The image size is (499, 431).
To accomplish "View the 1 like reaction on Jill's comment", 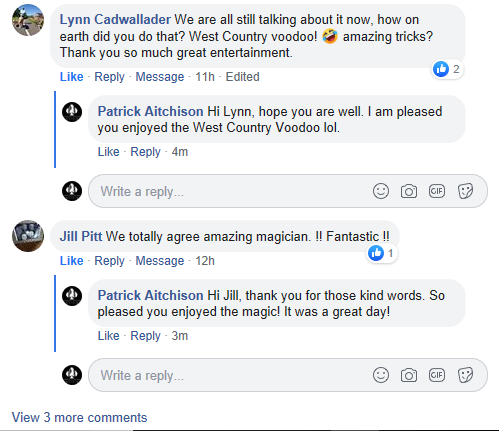I will (x=382, y=253).
